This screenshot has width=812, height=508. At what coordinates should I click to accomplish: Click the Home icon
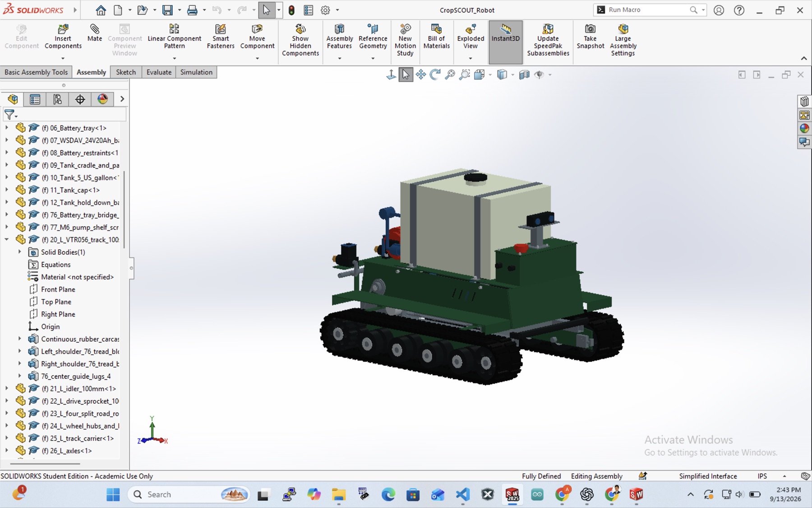point(101,10)
